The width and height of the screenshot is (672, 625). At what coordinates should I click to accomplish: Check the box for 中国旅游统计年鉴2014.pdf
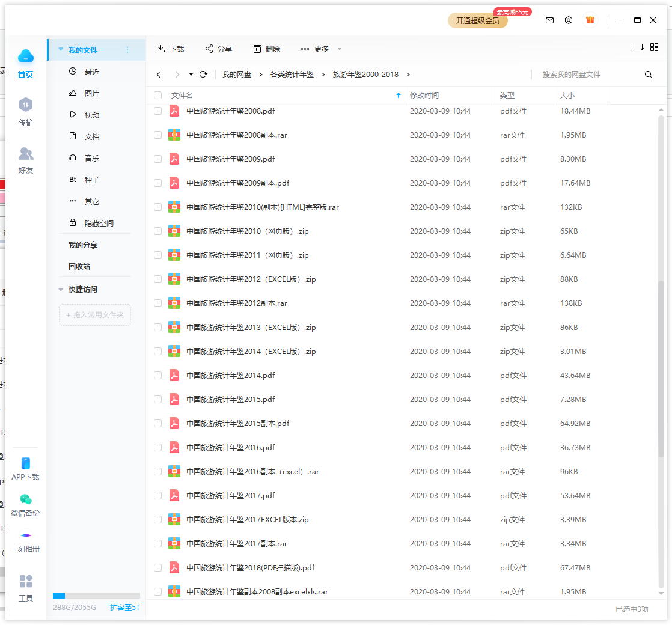(x=157, y=375)
